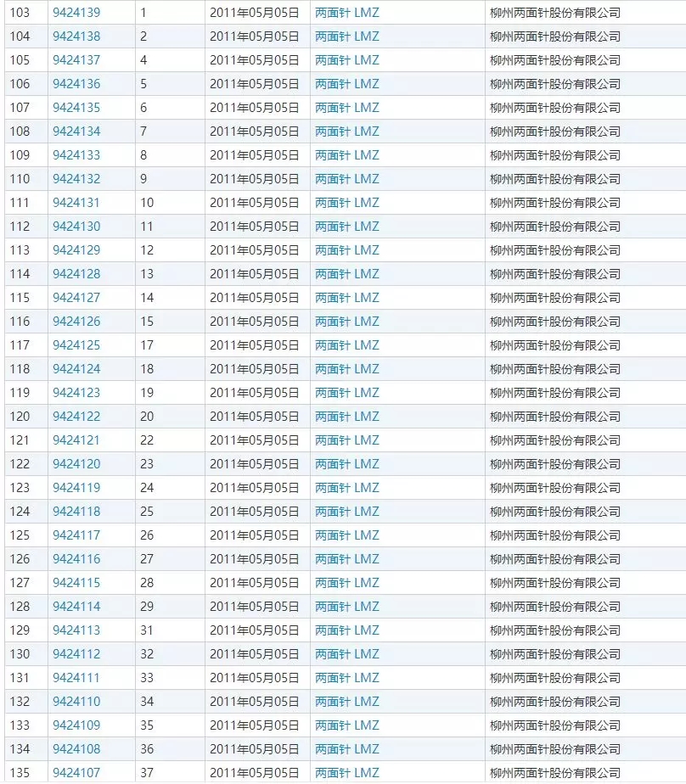Open registration number 9424115 link
The height and width of the screenshot is (784, 686).
tap(76, 583)
